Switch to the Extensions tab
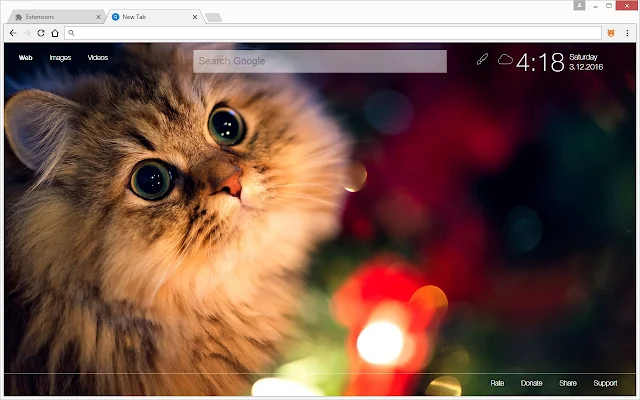The image size is (640, 400). click(55, 17)
